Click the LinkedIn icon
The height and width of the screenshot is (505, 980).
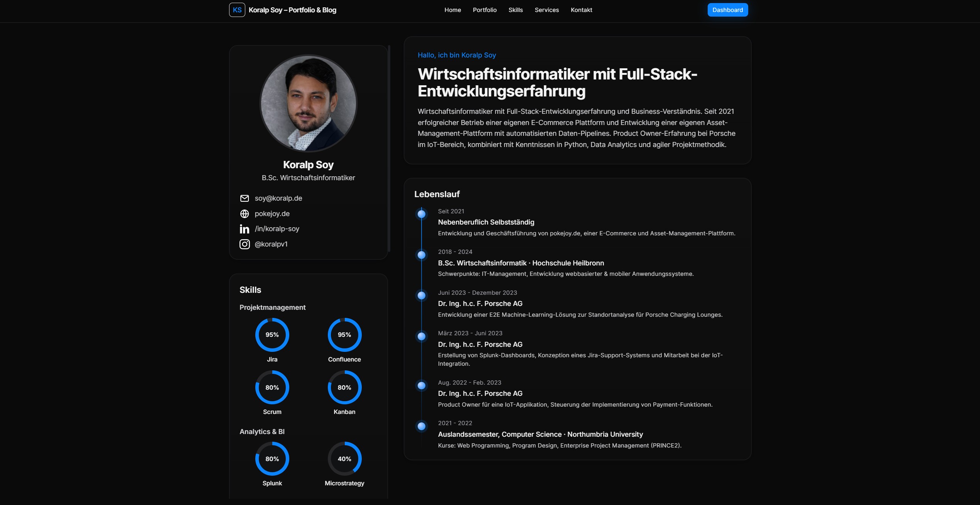(245, 229)
